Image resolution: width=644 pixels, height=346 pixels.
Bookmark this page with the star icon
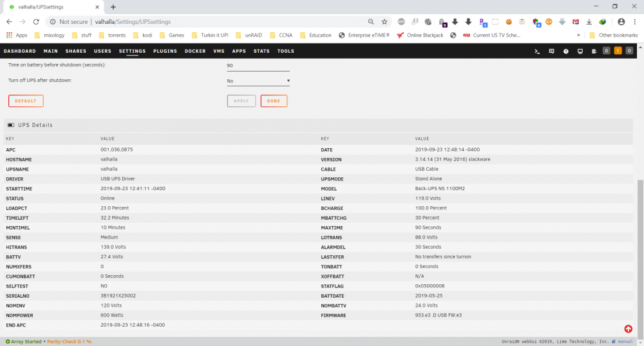click(x=384, y=22)
